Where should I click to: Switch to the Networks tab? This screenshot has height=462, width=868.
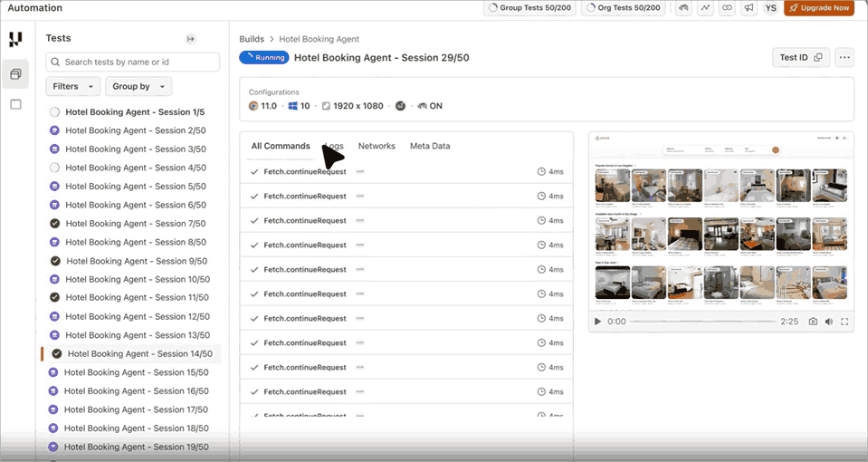pyautogui.click(x=377, y=146)
